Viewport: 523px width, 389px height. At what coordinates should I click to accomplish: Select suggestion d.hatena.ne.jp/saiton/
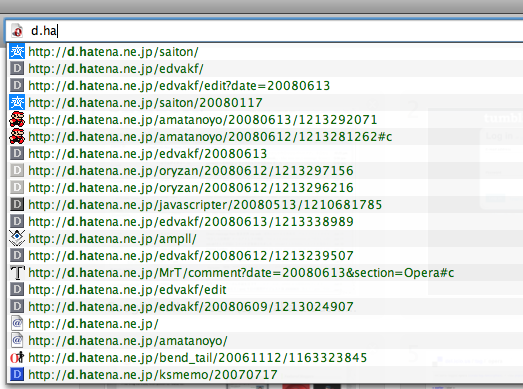265,52
